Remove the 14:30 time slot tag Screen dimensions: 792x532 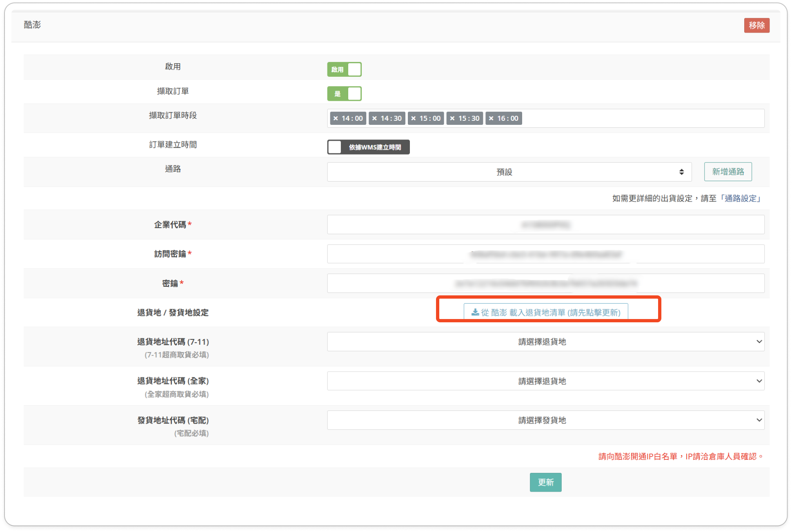pyautogui.click(x=374, y=118)
